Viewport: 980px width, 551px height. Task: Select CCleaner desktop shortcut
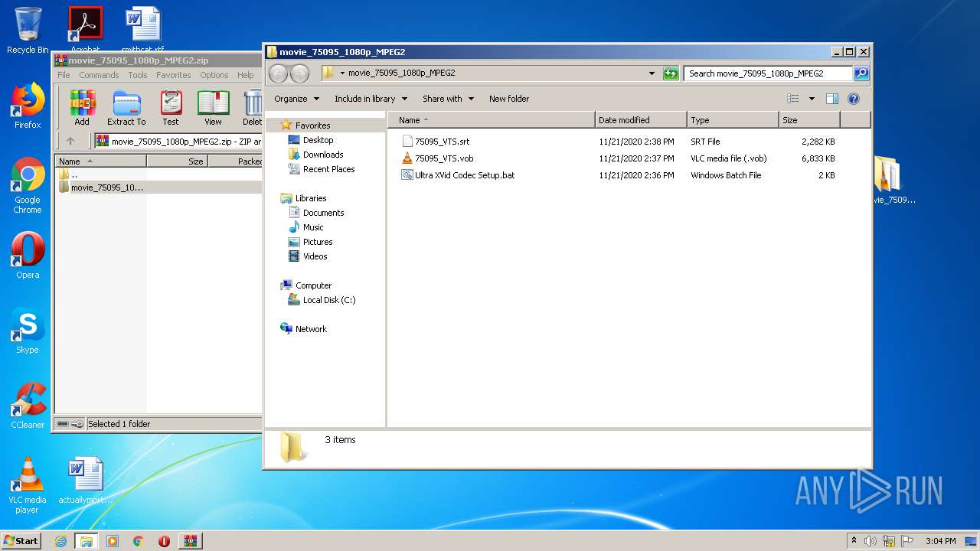28,406
